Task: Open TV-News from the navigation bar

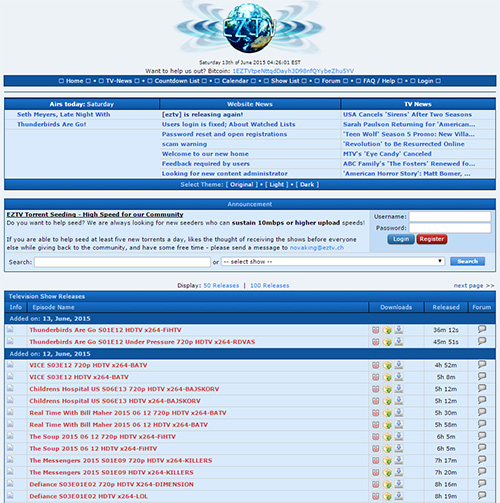Action: (x=119, y=81)
